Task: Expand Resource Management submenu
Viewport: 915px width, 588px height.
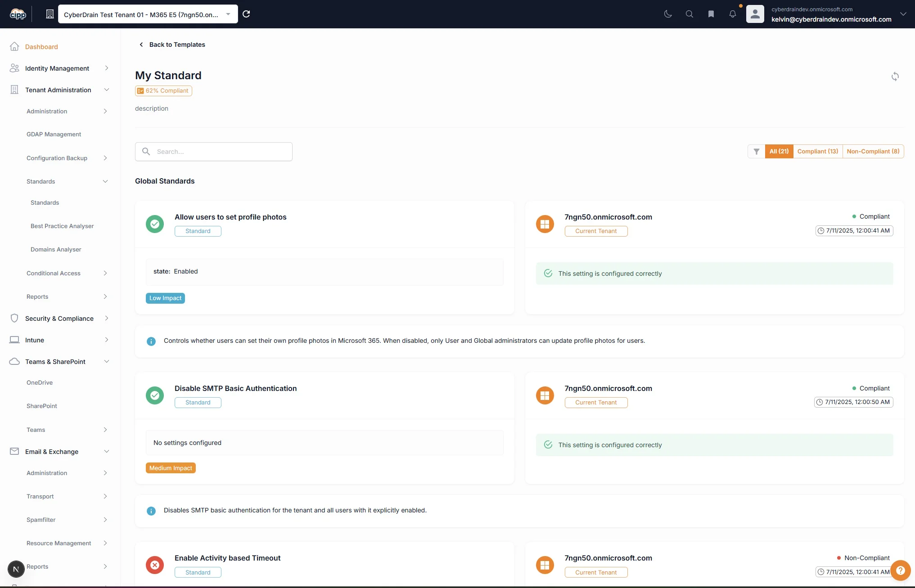Action: point(67,543)
